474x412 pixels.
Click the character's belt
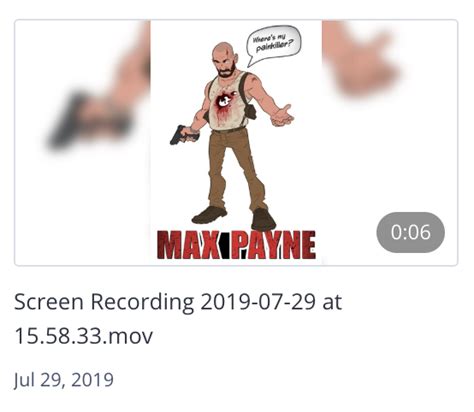click(230, 130)
